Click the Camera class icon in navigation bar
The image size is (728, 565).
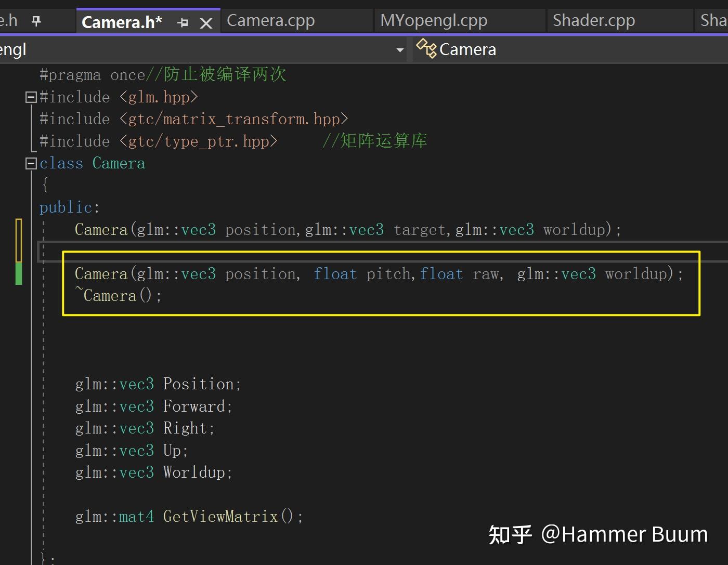(425, 49)
